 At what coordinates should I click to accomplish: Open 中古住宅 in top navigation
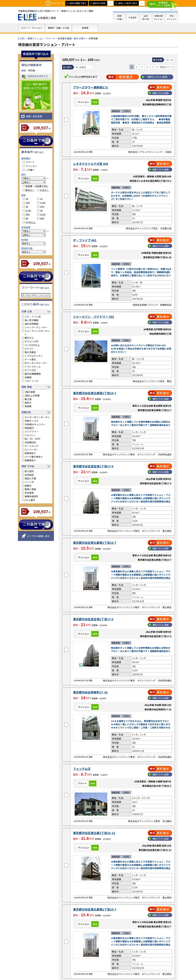point(132,17)
